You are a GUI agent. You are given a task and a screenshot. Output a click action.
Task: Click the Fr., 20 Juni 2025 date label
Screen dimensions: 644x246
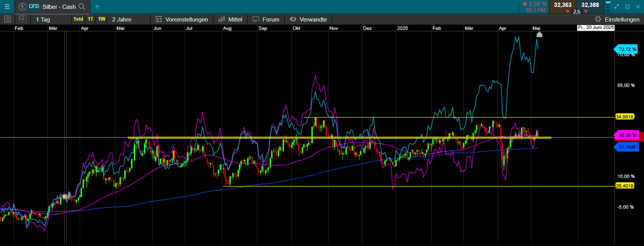coord(596,28)
